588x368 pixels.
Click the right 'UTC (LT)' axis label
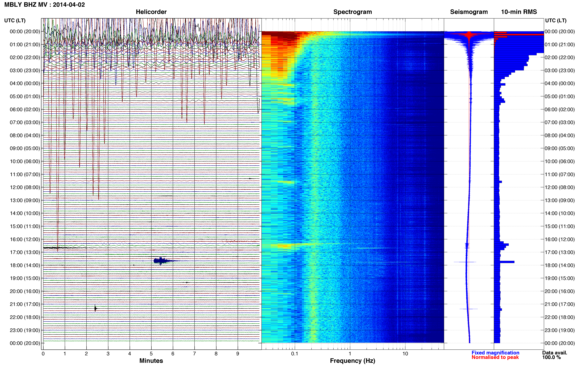pos(556,20)
